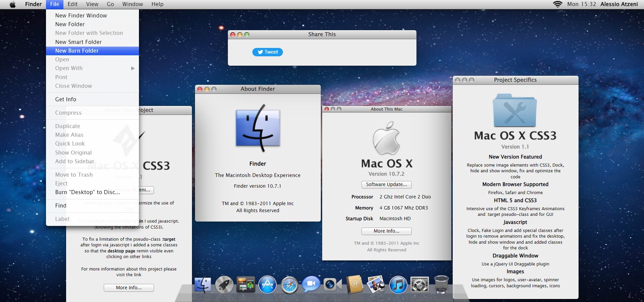This screenshot has width=644, height=302.
Task: Open the View menu
Action: pyautogui.click(x=92, y=4)
